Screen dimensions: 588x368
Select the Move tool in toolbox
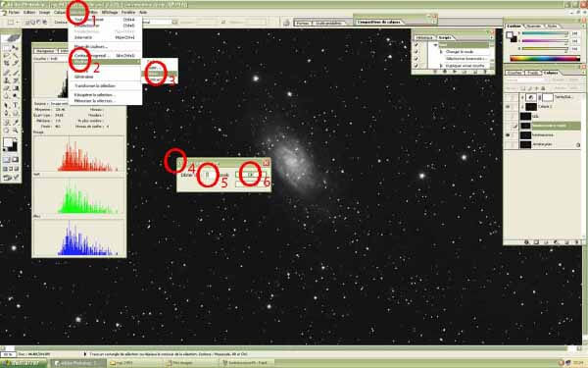click(16, 48)
